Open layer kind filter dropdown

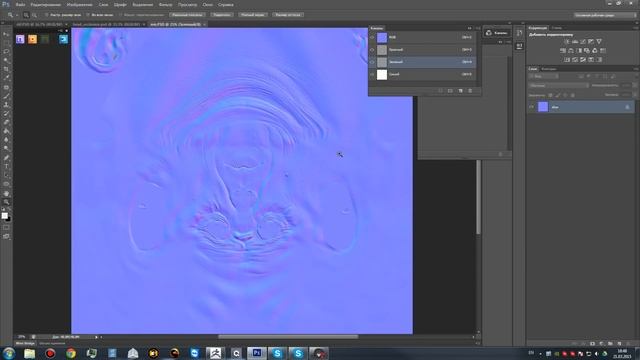tap(544, 76)
